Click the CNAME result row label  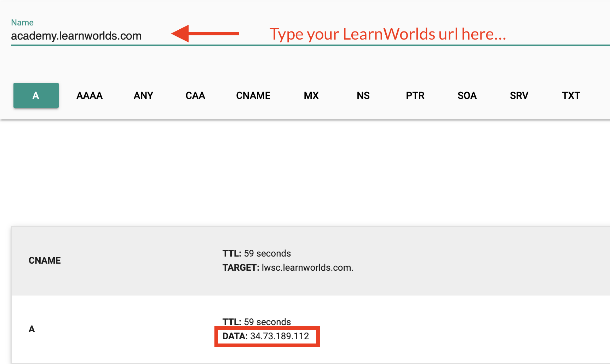pos(45,260)
